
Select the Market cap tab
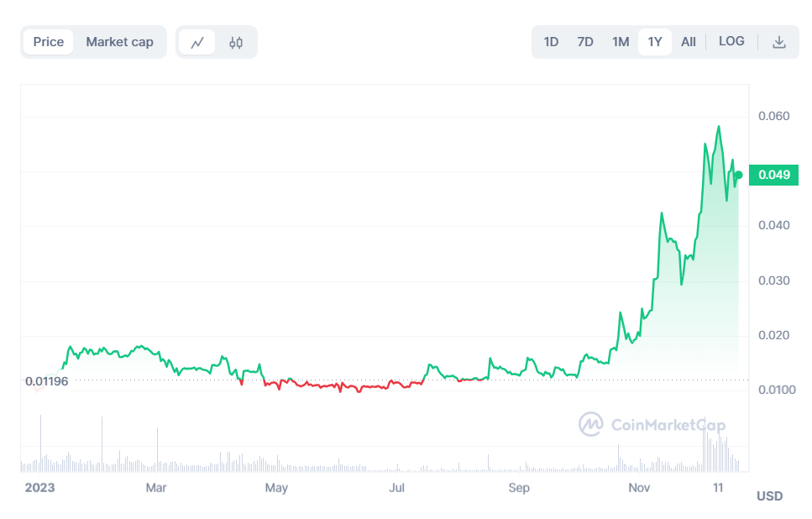[x=119, y=42]
